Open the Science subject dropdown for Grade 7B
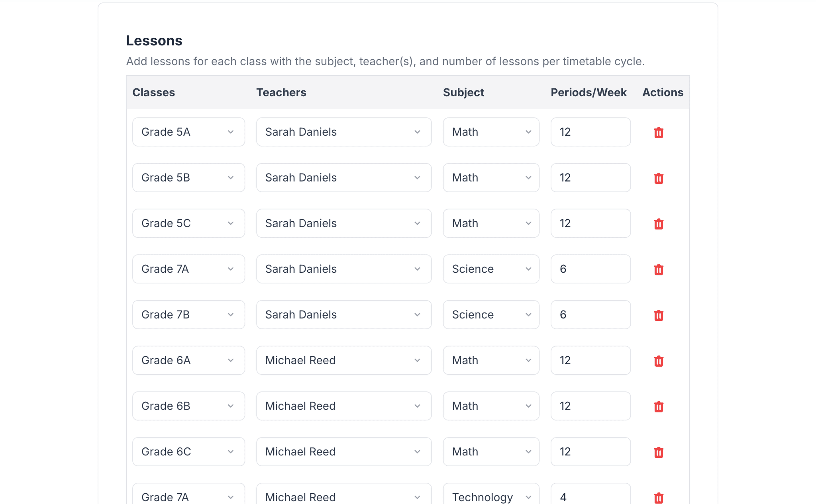The width and height of the screenshot is (816, 504). [x=490, y=315]
